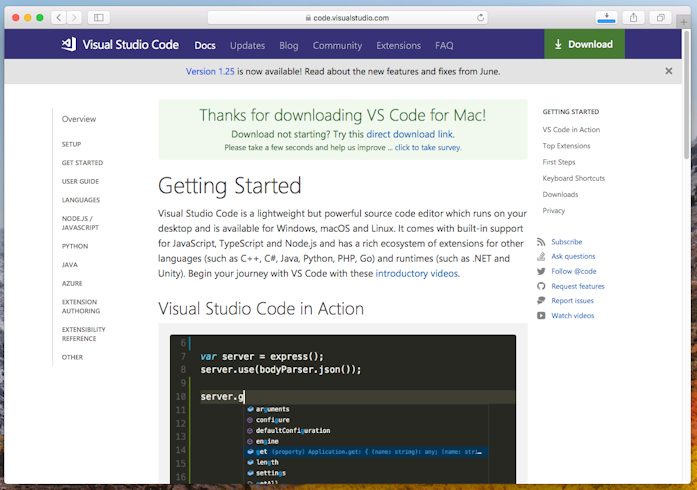Open the Share toolbar icon
The height and width of the screenshot is (490, 697).
coord(633,18)
